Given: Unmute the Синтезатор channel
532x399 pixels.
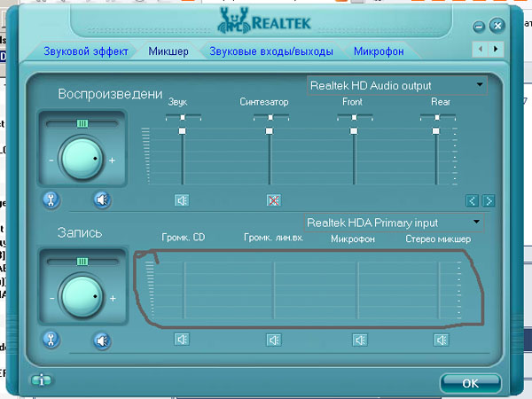Looking at the screenshot, I should click(273, 200).
